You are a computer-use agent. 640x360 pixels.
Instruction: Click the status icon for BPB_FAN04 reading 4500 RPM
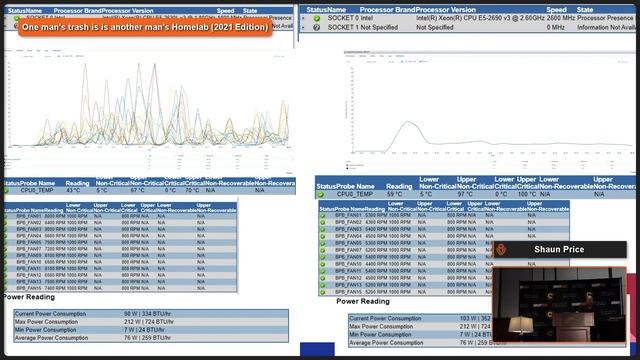[x=323, y=236]
